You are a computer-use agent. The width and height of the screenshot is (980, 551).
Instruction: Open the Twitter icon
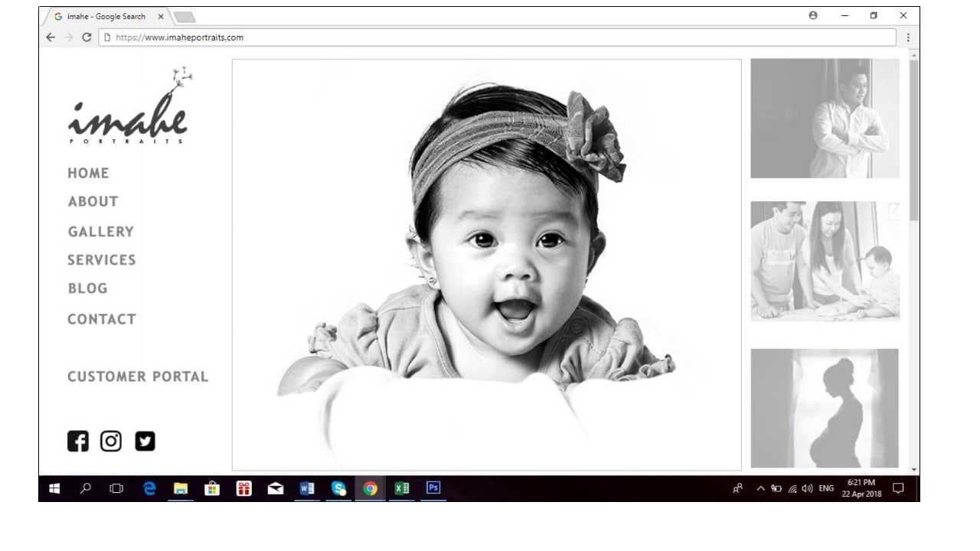tap(145, 441)
